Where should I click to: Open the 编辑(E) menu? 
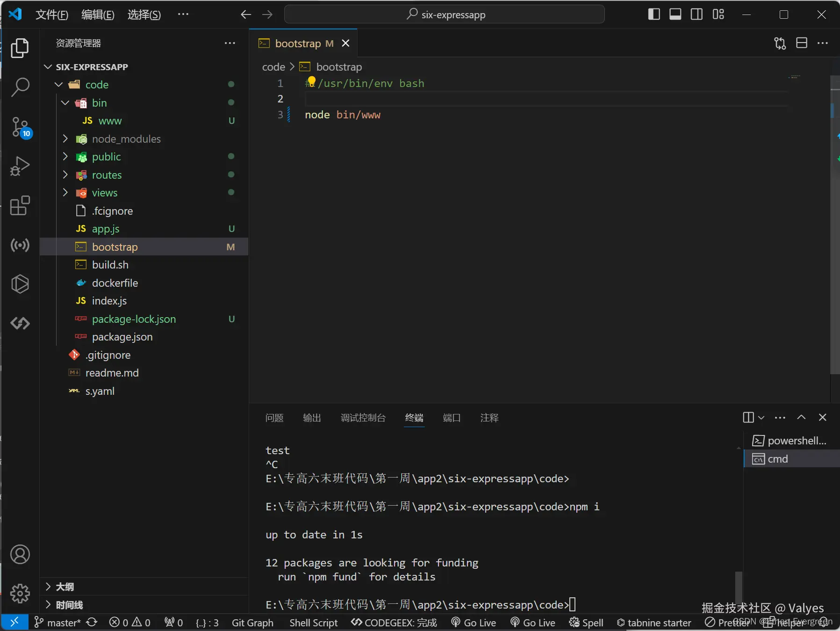tap(98, 15)
